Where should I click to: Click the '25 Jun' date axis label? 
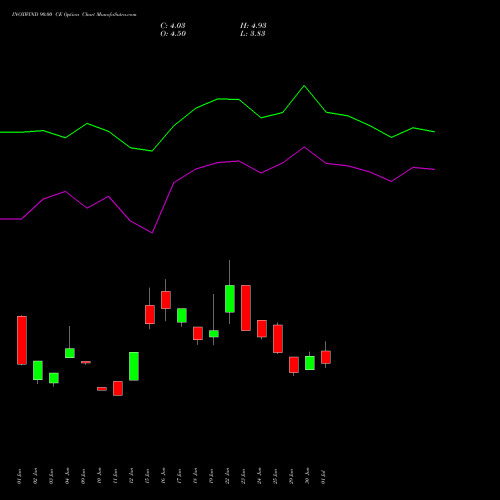point(275,476)
